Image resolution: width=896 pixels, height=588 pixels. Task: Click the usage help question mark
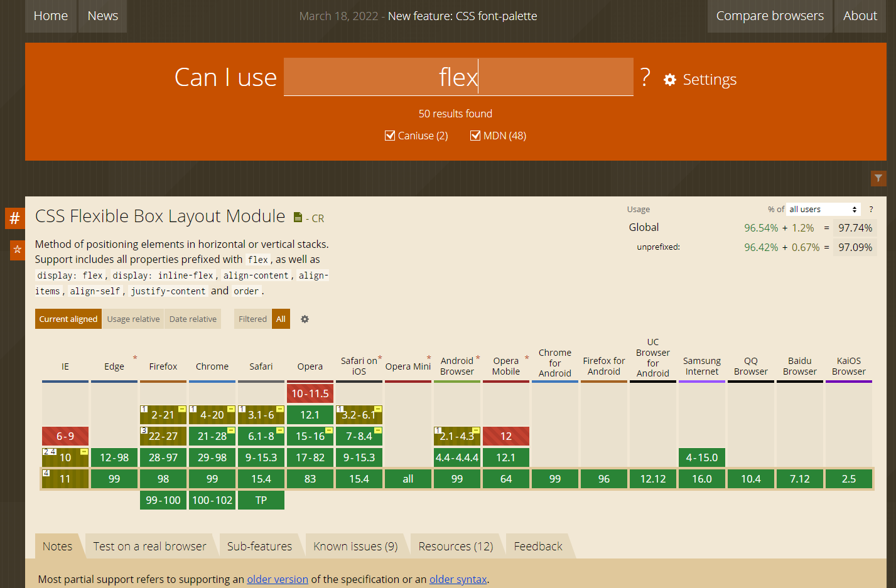click(x=871, y=210)
